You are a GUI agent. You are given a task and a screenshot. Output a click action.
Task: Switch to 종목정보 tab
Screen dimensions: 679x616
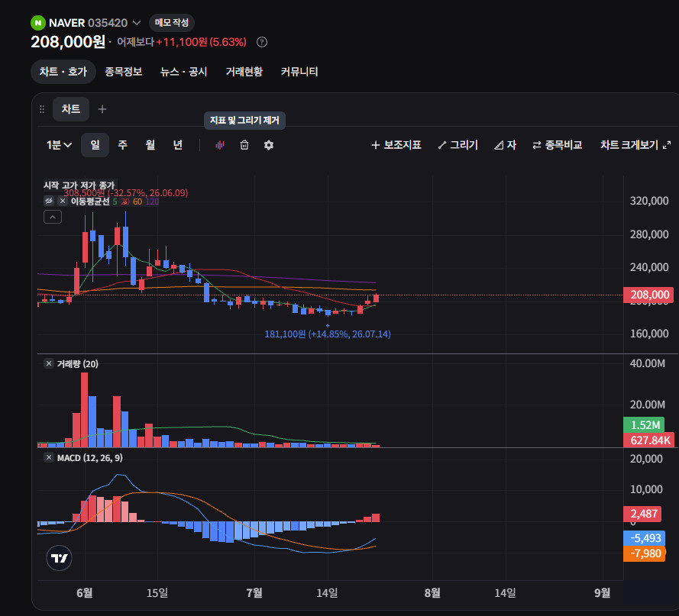(124, 72)
